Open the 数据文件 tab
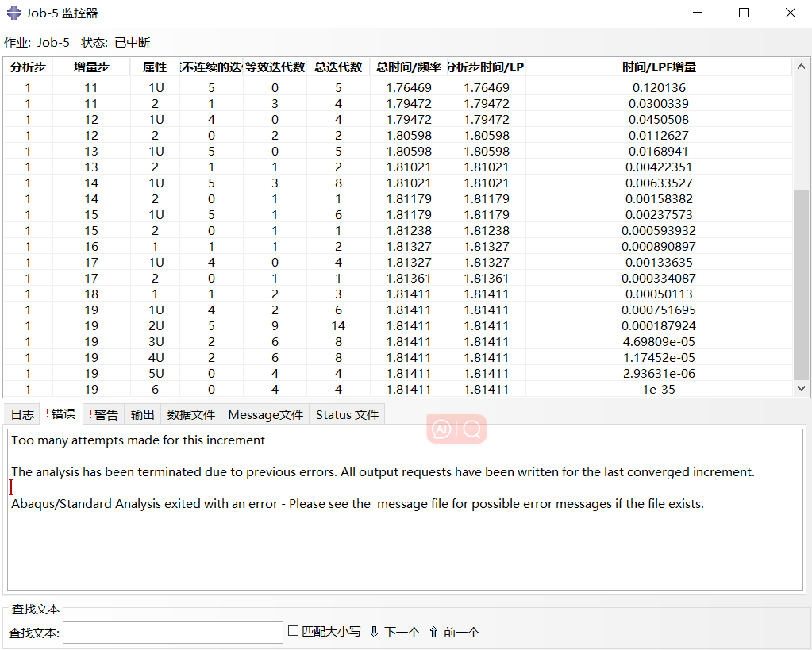The width and height of the screenshot is (812, 650). click(190, 413)
